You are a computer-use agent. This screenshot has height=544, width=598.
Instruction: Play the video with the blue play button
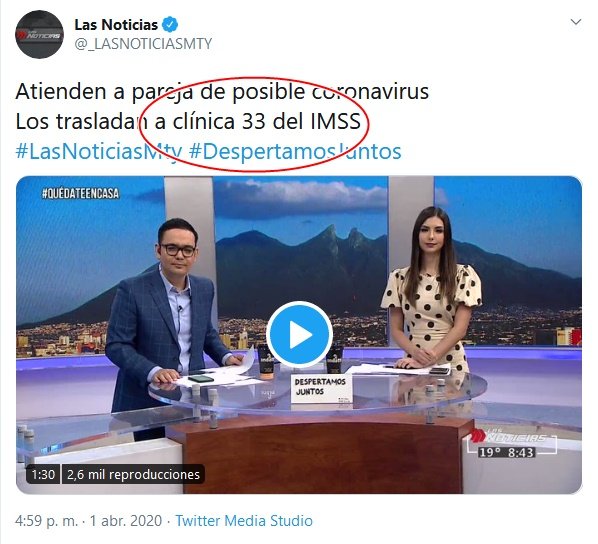(299, 335)
